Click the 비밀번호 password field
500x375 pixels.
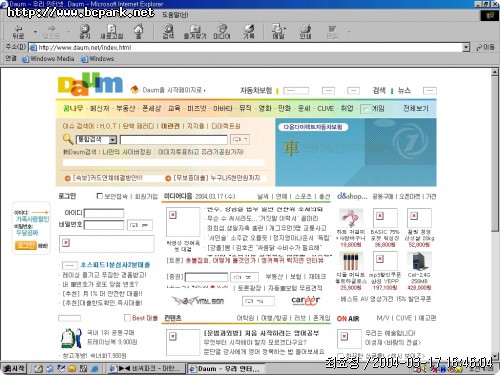[x=104, y=225]
